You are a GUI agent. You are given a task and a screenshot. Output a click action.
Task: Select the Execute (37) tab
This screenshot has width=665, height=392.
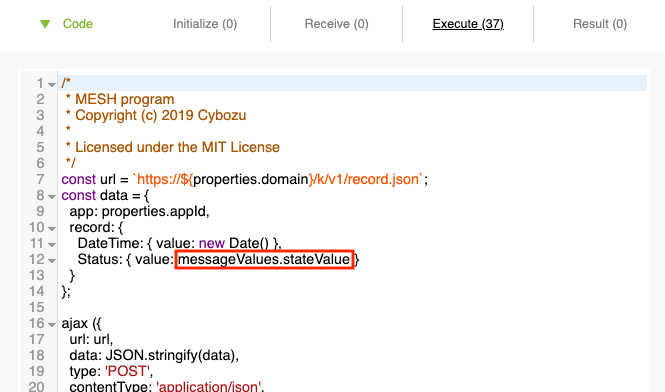point(468,24)
